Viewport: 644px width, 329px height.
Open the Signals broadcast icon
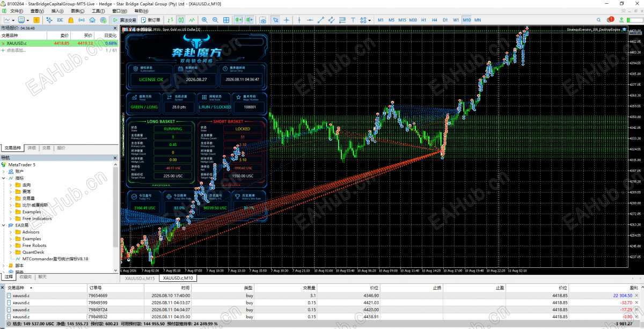pos(82,20)
